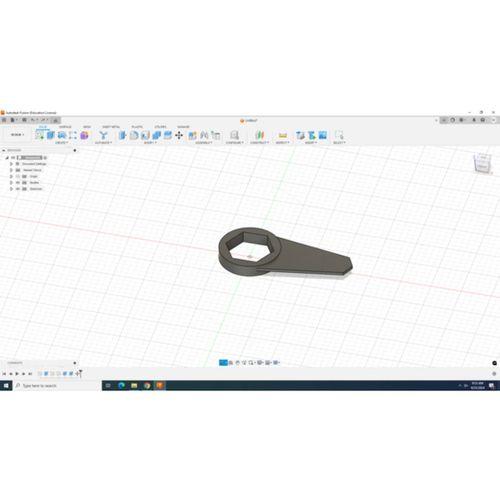
Task: Select the Extrude tool in Create
Action: pos(51,135)
